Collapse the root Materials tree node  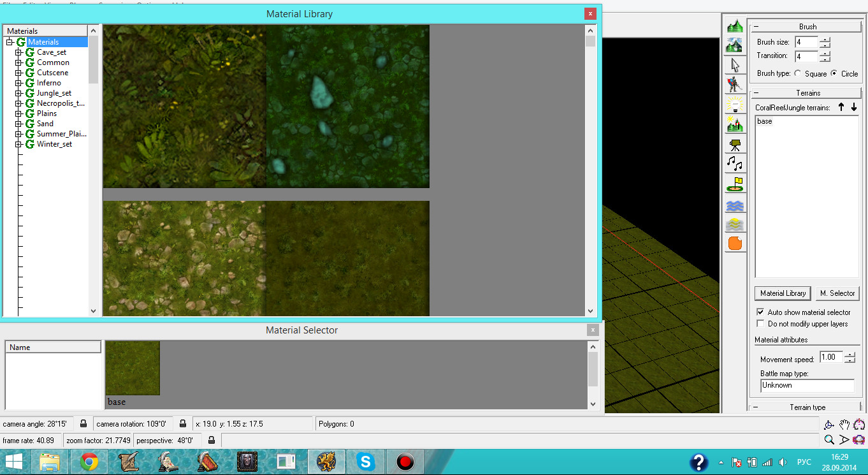pos(10,42)
